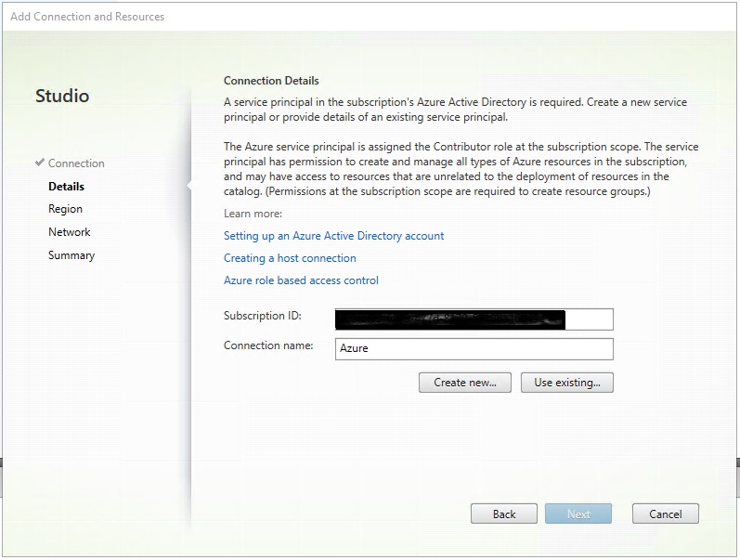Click the Add Connection and Resources title bar
The height and width of the screenshot is (560, 740).
click(87, 17)
